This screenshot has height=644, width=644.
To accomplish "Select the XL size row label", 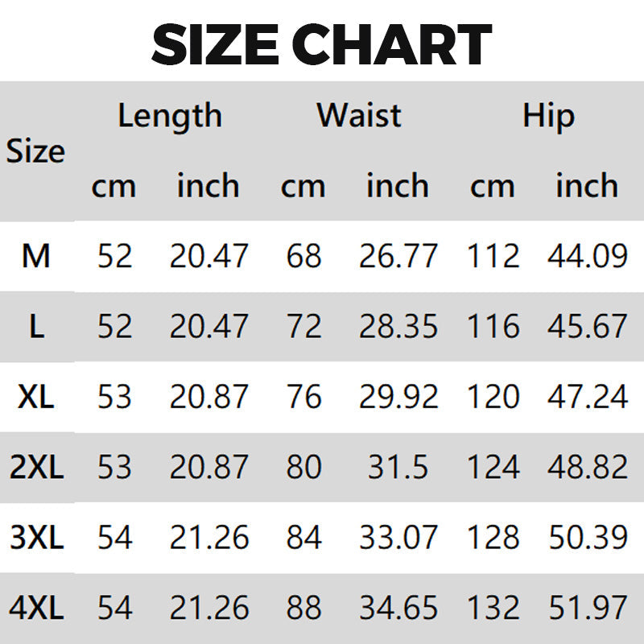I will pos(35,397).
